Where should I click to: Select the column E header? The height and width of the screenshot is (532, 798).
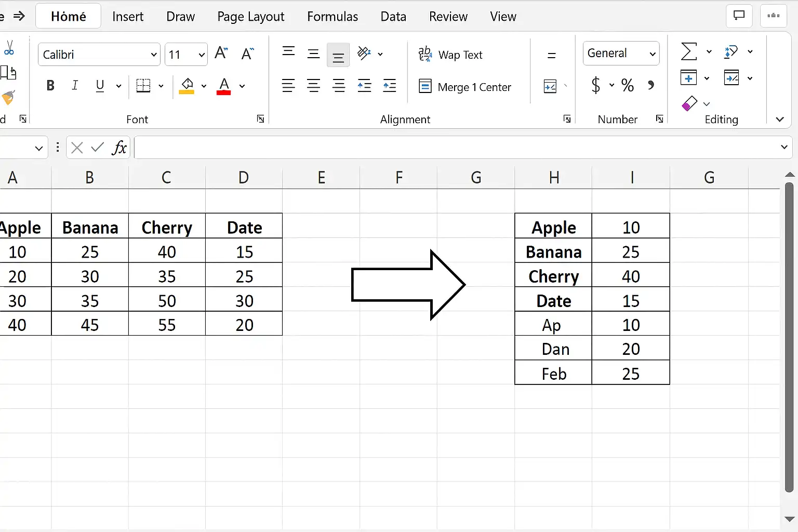(x=322, y=178)
